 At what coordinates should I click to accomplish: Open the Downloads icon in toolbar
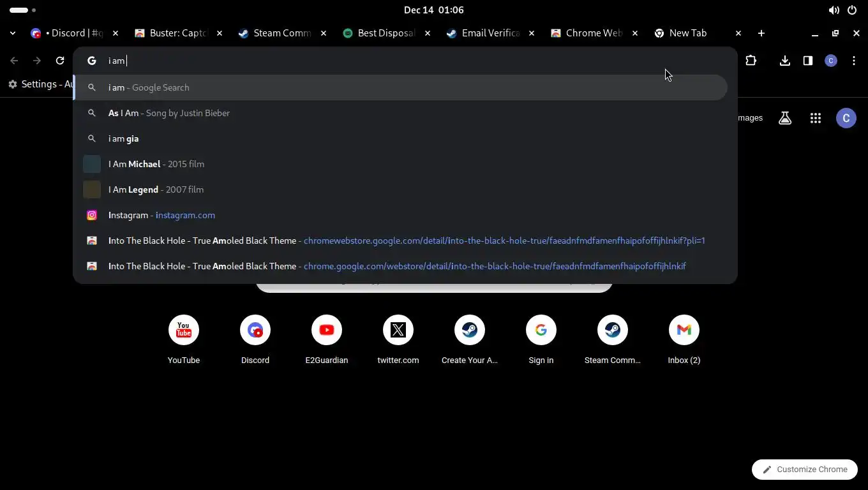tap(785, 61)
